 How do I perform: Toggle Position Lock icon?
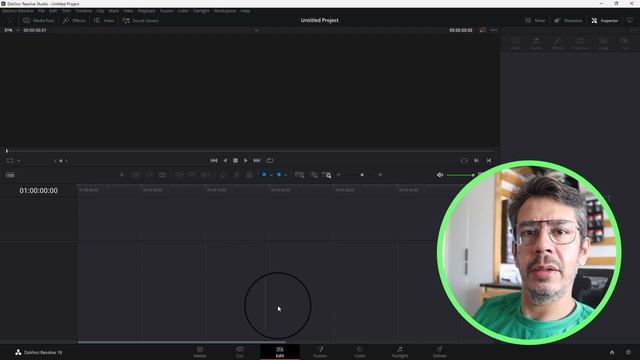click(249, 175)
